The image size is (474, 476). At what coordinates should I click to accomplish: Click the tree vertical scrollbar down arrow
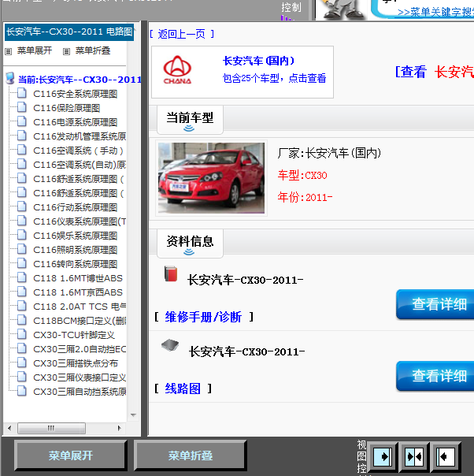tap(133, 415)
